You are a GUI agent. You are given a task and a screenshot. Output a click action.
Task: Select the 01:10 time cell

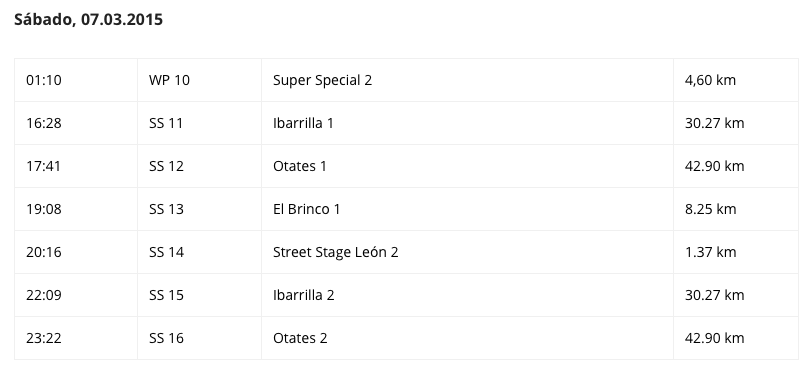[76, 80]
